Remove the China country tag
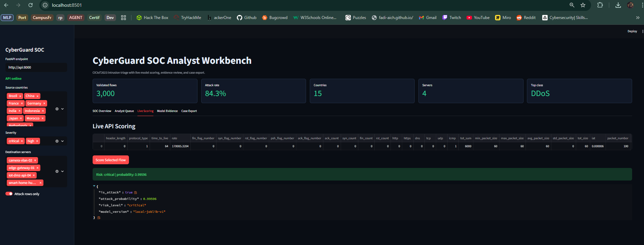 click(37, 96)
